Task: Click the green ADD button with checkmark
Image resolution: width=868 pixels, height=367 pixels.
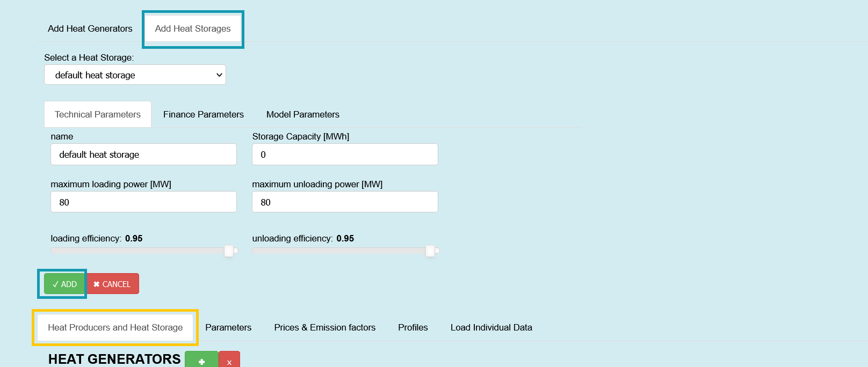Action: (64, 284)
